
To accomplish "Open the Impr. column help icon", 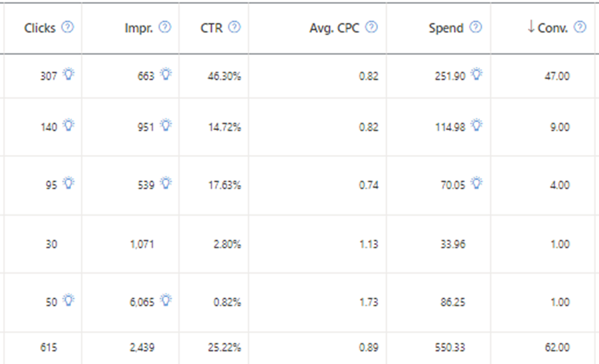I will [x=165, y=27].
